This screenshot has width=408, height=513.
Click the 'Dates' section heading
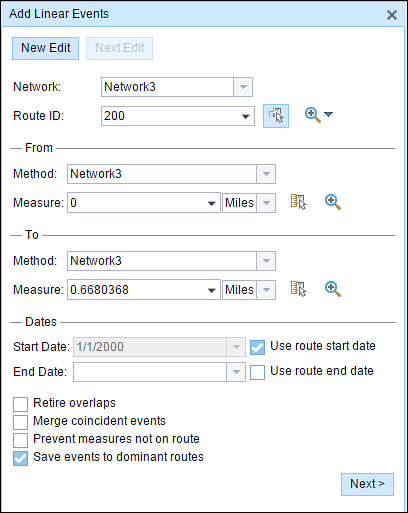[41, 322]
